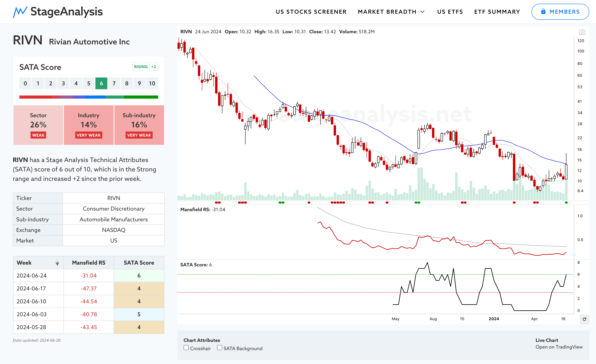596x364 pixels.
Task: Click the Mansfield RS column header
Action: [x=89, y=263]
